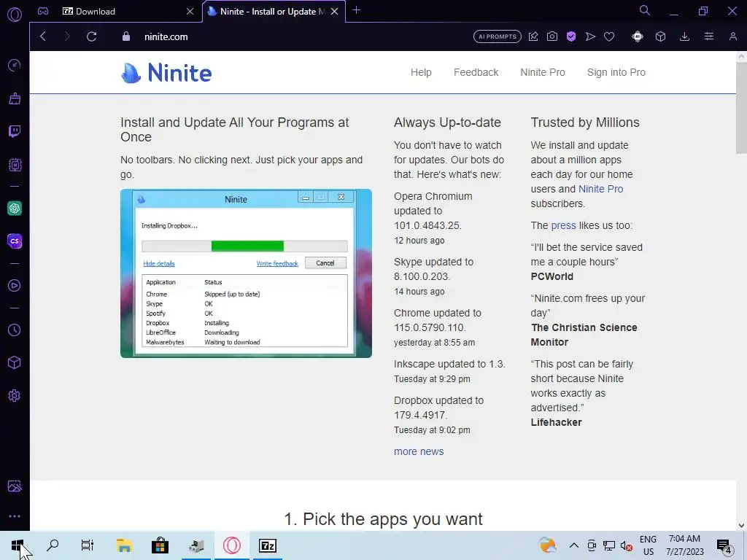Click the edit pencil icon in address bar
This screenshot has width=747, height=560.
pos(533,36)
